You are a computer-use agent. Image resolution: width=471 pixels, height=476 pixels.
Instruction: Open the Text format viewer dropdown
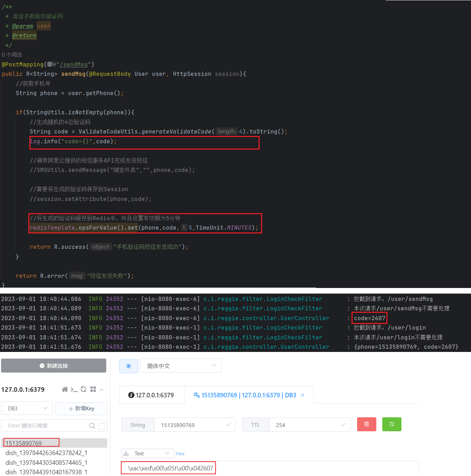[147, 454]
